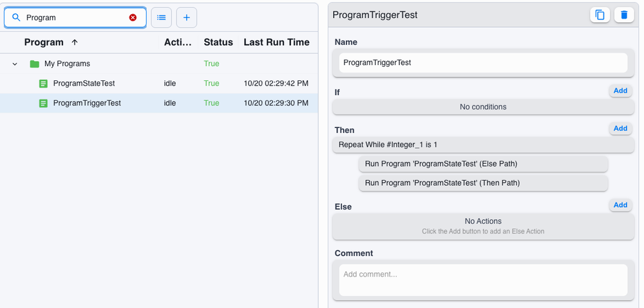Select ProgramStateTest in the program list
Viewport: 644px width, 308px height.
159,83
